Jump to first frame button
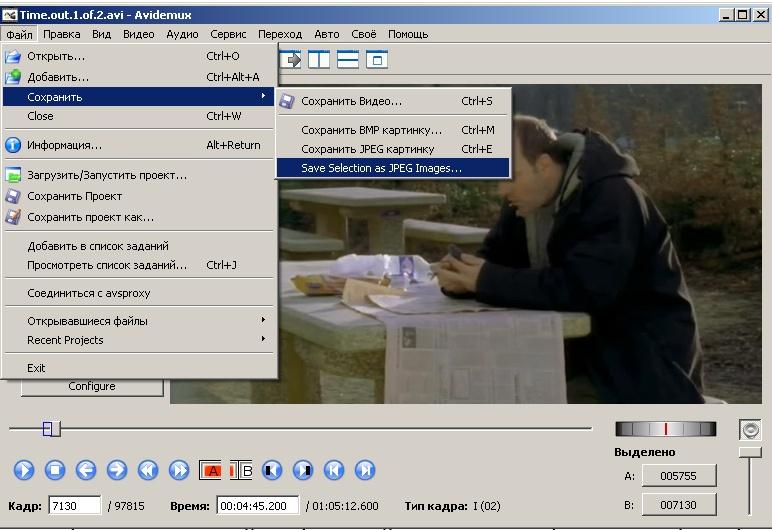Viewport: 772px width, 530px height. [x=334, y=470]
